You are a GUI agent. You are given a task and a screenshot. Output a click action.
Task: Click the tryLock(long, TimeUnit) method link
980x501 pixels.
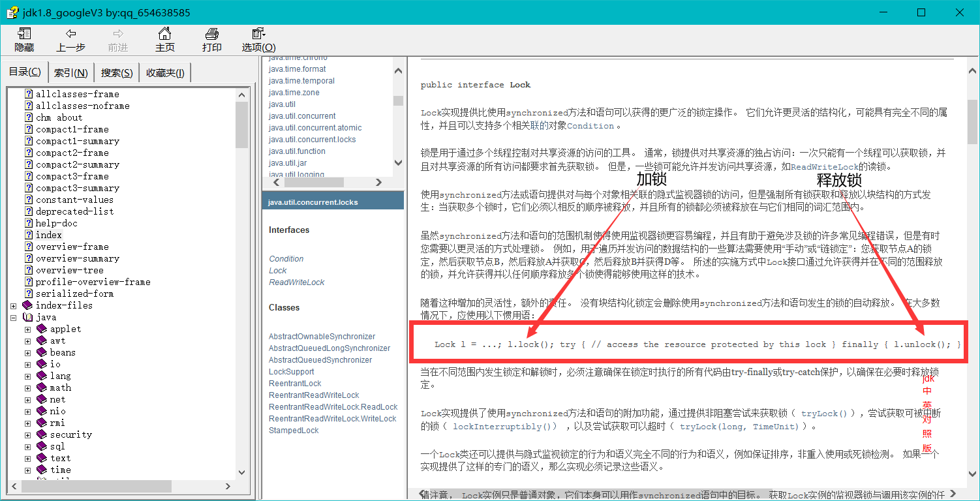[739, 427]
